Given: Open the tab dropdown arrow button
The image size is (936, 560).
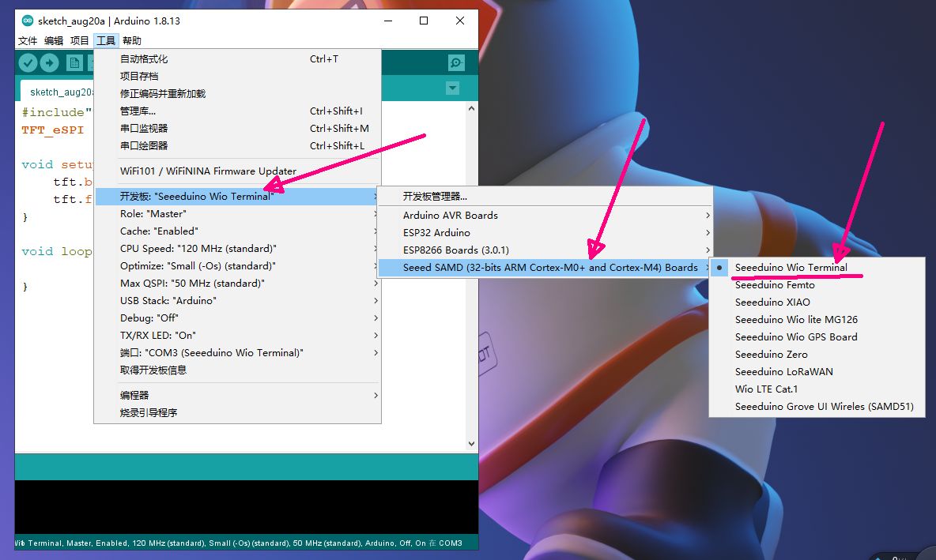Looking at the screenshot, I should (x=452, y=88).
